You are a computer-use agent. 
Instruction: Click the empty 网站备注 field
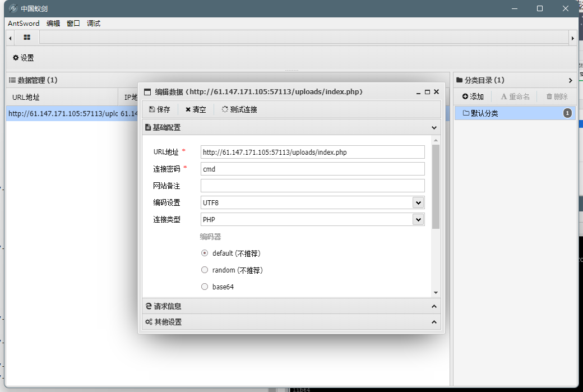click(x=312, y=186)
